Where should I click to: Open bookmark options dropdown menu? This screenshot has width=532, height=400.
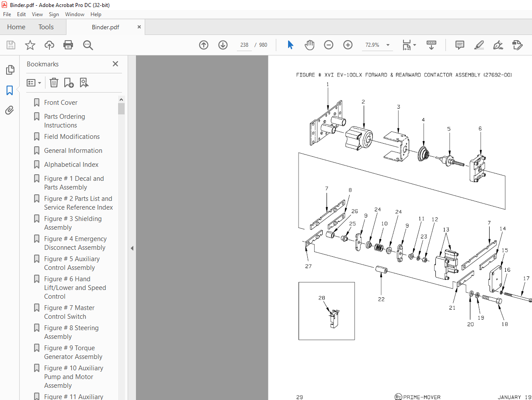[x=34, y=83]
